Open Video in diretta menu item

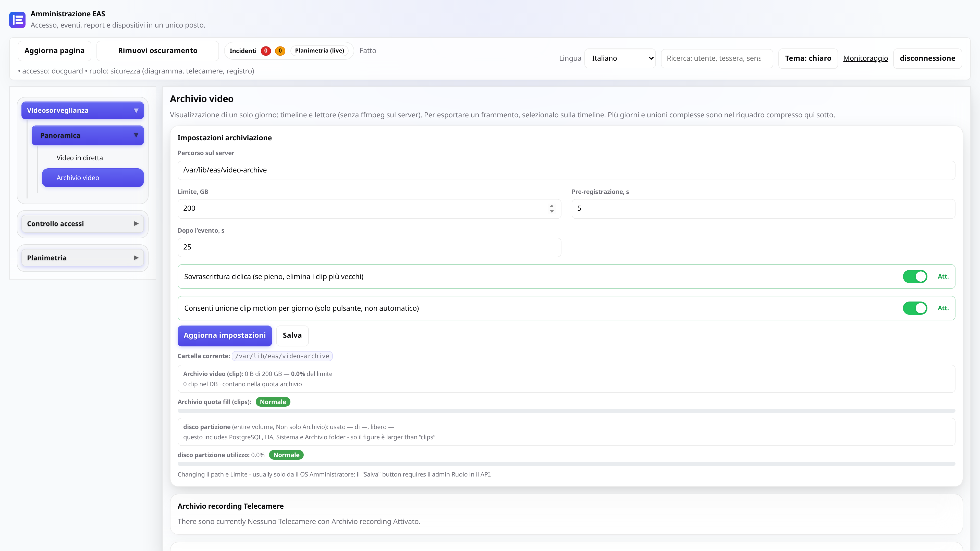coord(80,158)
